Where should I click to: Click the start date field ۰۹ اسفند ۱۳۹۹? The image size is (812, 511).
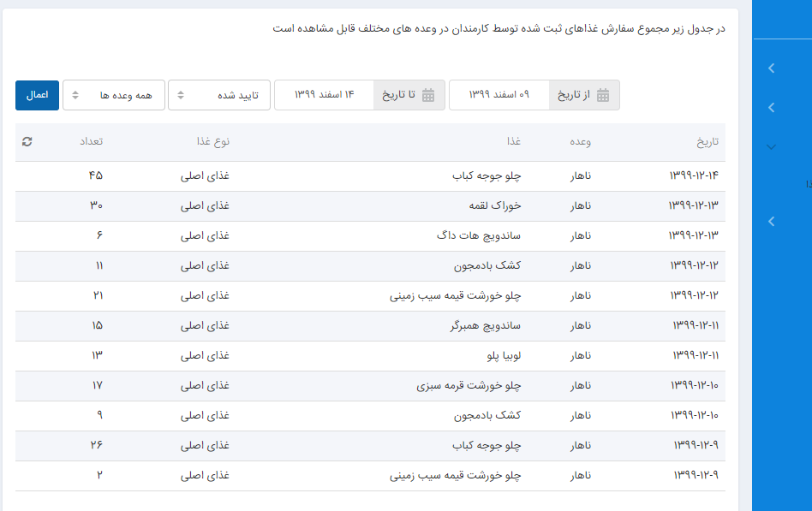pos(499,95)
